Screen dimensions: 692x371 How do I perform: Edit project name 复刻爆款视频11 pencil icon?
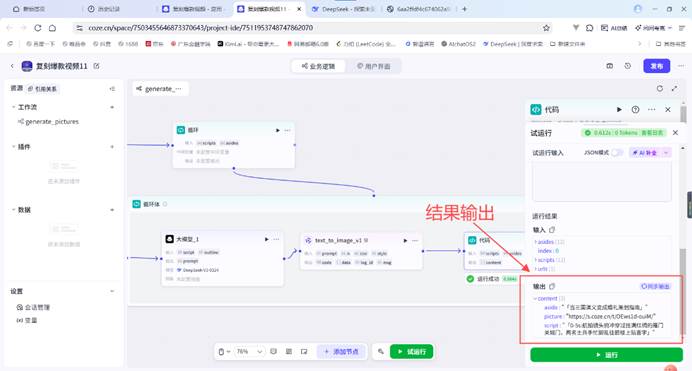point(96,66)
